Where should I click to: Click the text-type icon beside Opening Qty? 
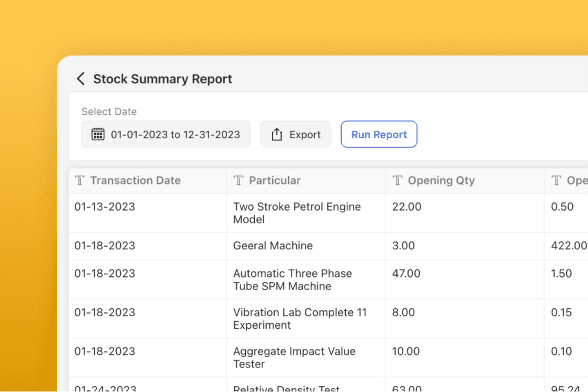tap(398, 180)
